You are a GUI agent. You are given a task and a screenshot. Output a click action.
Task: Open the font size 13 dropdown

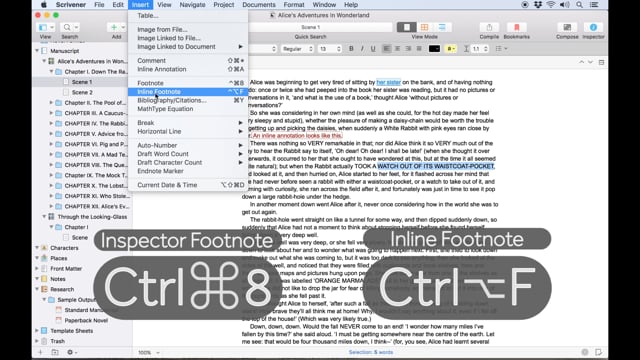(x=330, y=49)
